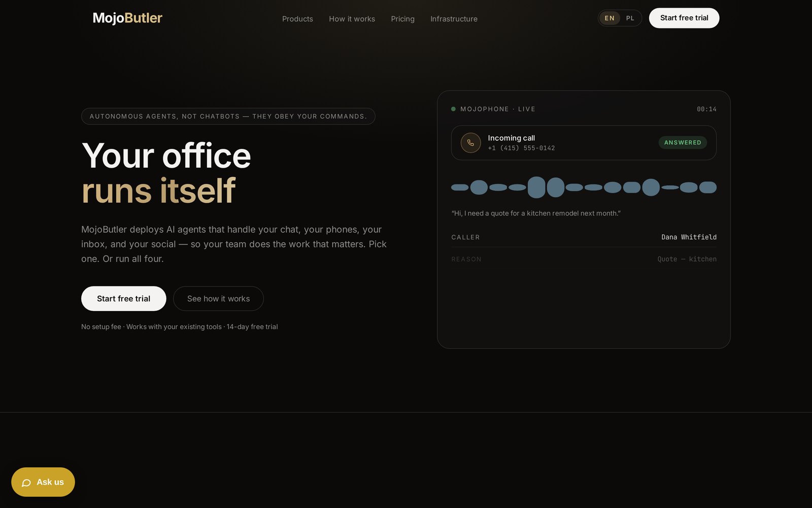Click the green live status dot
812x508 pixels.
pos(453,109)
